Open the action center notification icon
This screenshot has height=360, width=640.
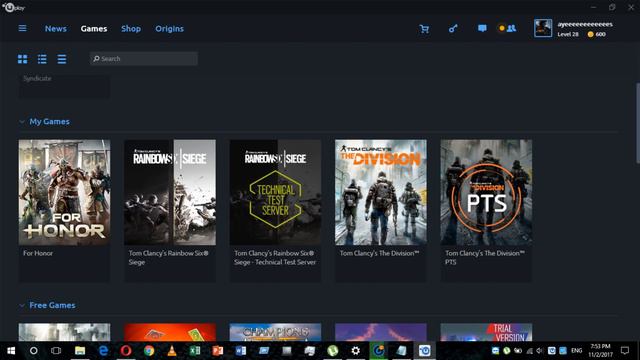(625, 351)
